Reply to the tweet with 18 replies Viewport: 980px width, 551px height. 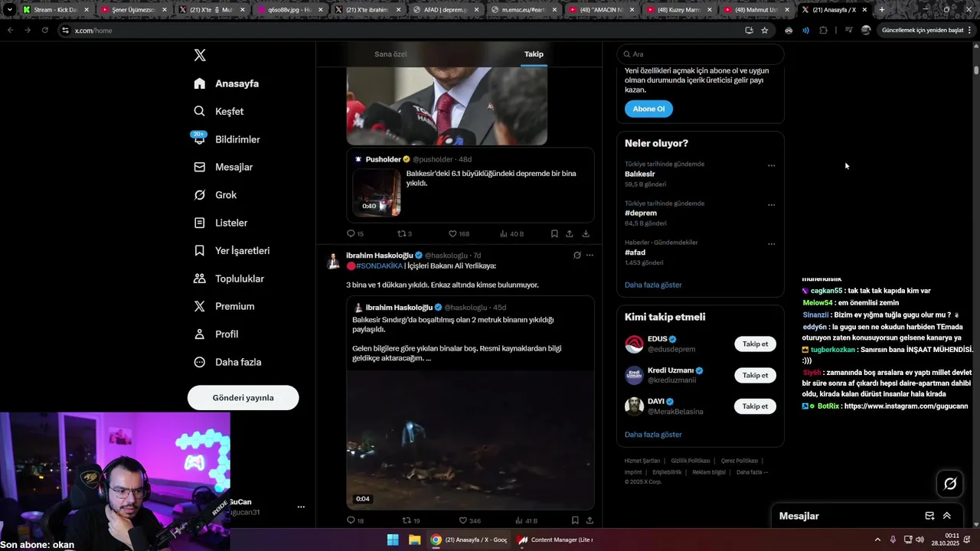(x=355, y=520)
